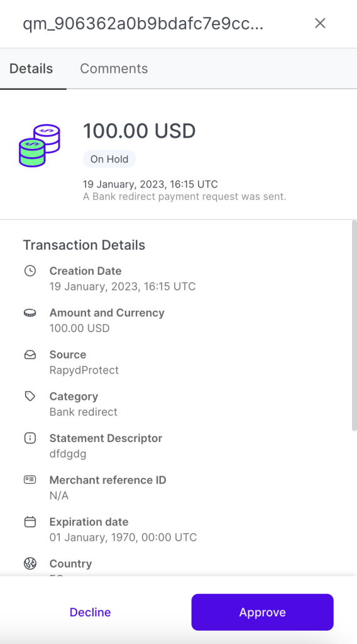
Task: Click the tag icon beside Category
Action: point(30,396)
